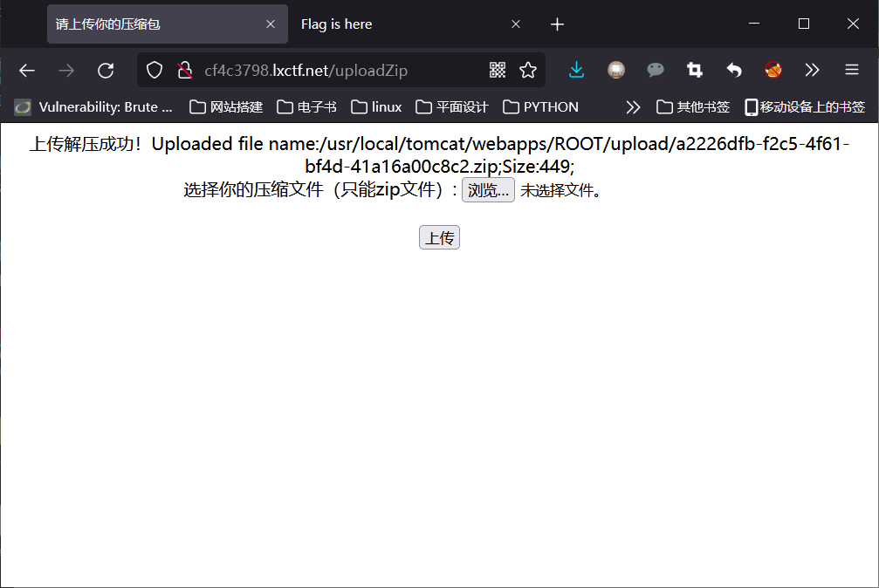Open the chat bubble extension

pyautogui.click(x=656, y=70)
